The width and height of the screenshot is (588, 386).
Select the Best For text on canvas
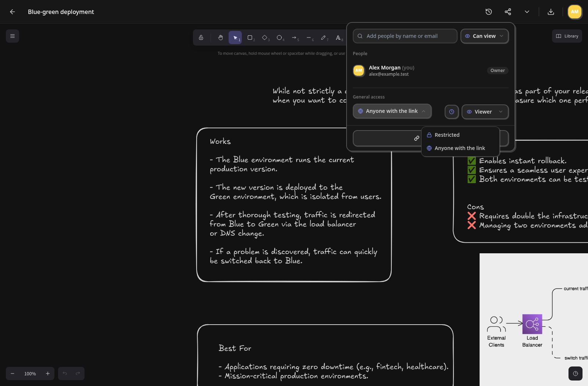(235, 348)
